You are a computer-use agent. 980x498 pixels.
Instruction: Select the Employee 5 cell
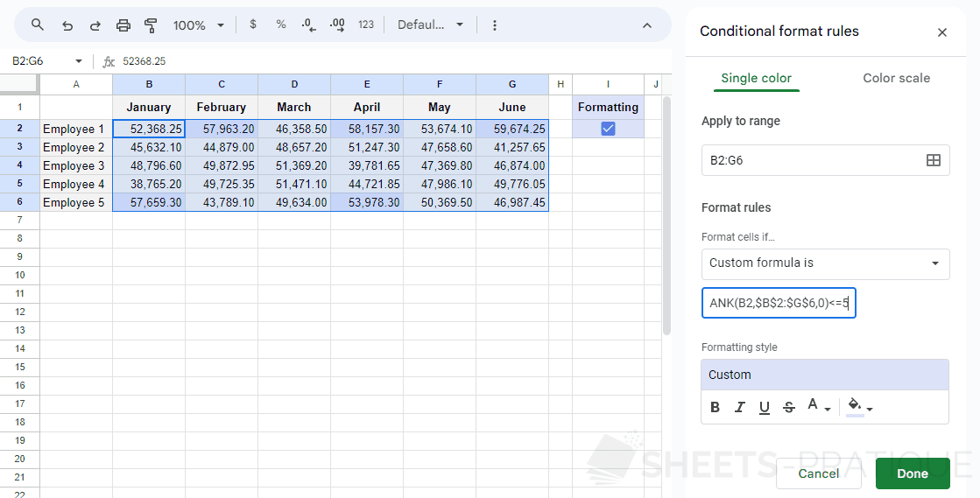tap(76, 202)
